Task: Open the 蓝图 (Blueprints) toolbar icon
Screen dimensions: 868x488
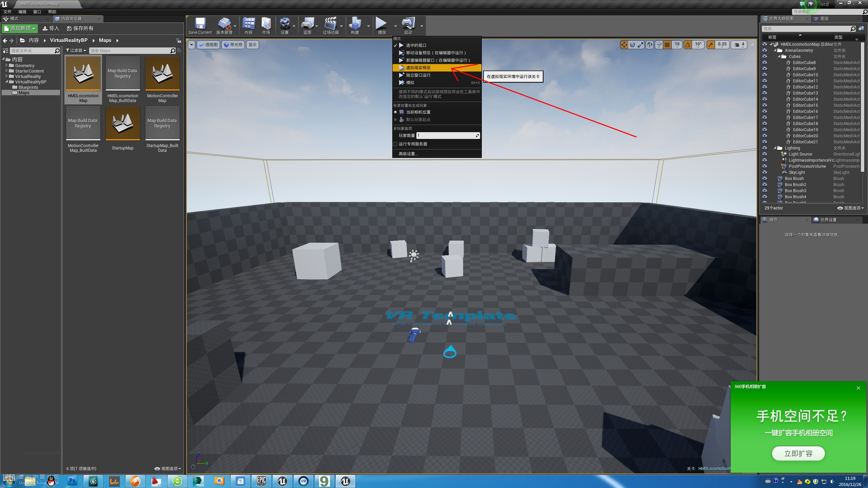Action: point(307,24)
